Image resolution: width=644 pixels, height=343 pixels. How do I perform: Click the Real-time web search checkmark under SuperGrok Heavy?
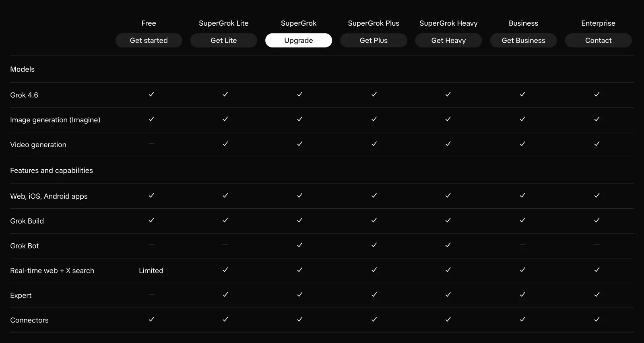coord(448,270)
